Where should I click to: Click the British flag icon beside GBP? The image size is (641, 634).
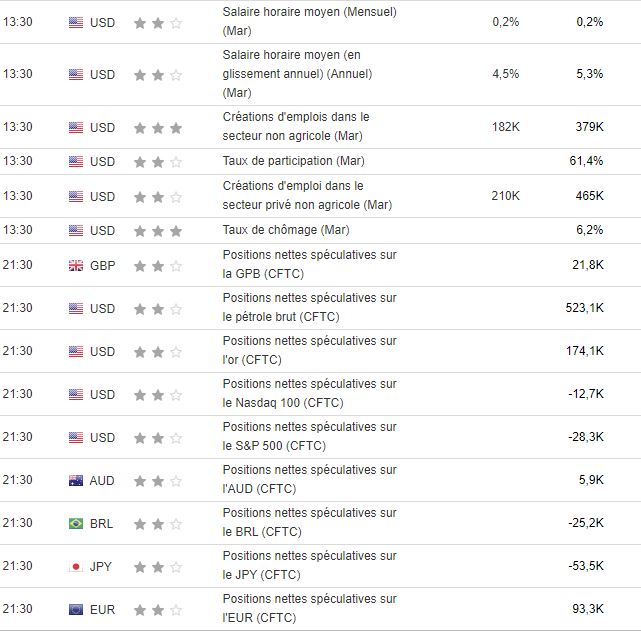(x=76, y=265)
